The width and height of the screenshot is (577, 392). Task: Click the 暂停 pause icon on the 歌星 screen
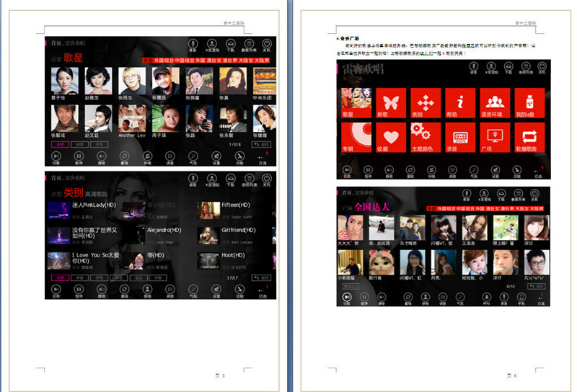pos(79,157)
